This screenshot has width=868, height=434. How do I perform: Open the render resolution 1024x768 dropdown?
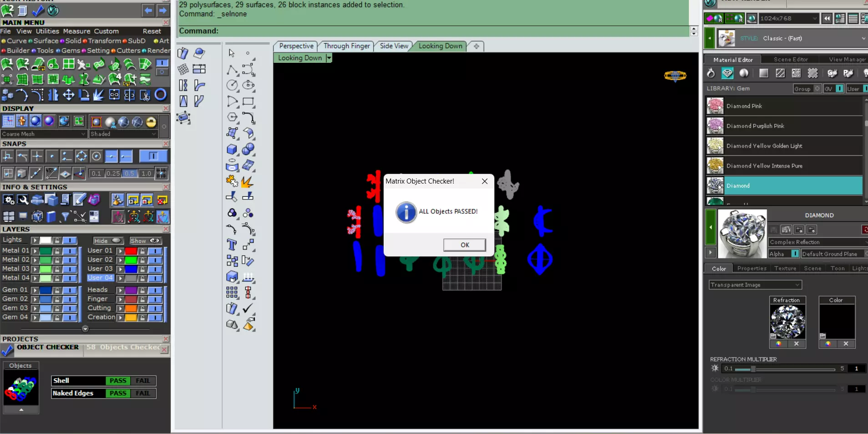(789, 19)
